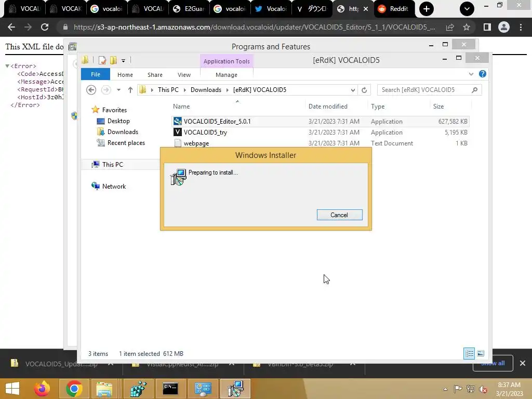Open the File tab in Explorer ribbon

[x=96, y=74]
